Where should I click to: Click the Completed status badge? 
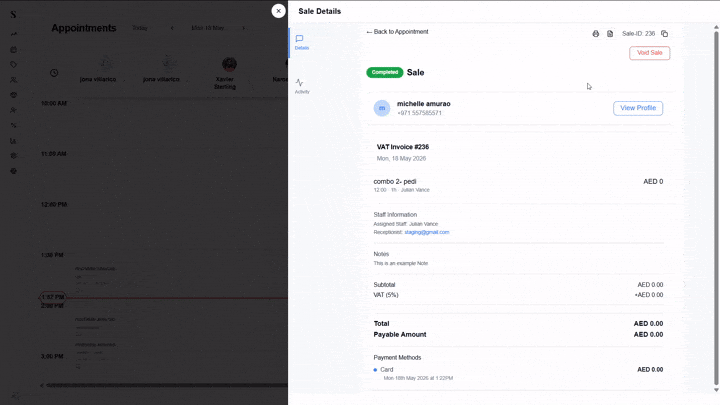(x=385, y=72)
